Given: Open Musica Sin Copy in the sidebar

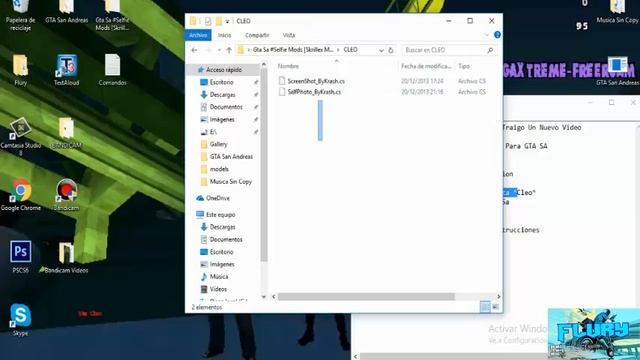Looking at the screenshot, I should pos(231,182).
